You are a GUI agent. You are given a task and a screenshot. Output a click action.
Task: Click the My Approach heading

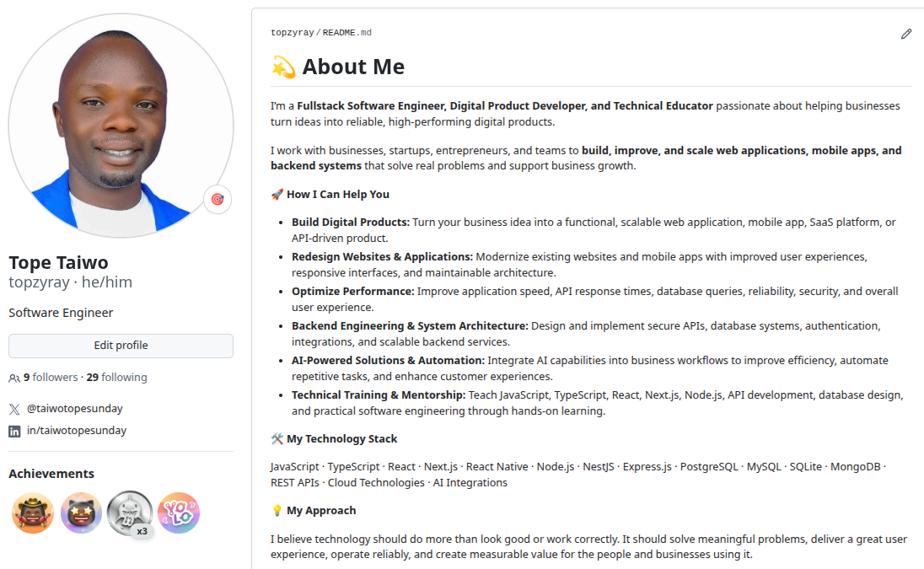coord(321,511)
